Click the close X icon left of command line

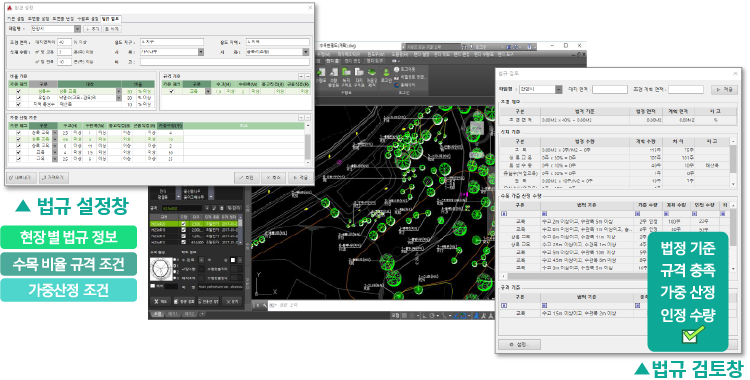[x=258, y=305]
